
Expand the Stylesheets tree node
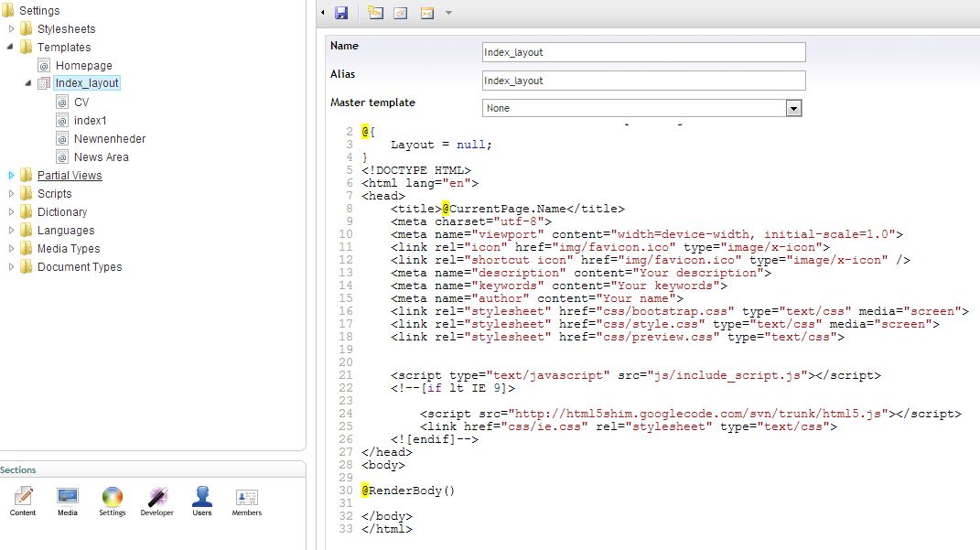pos(11,28)
